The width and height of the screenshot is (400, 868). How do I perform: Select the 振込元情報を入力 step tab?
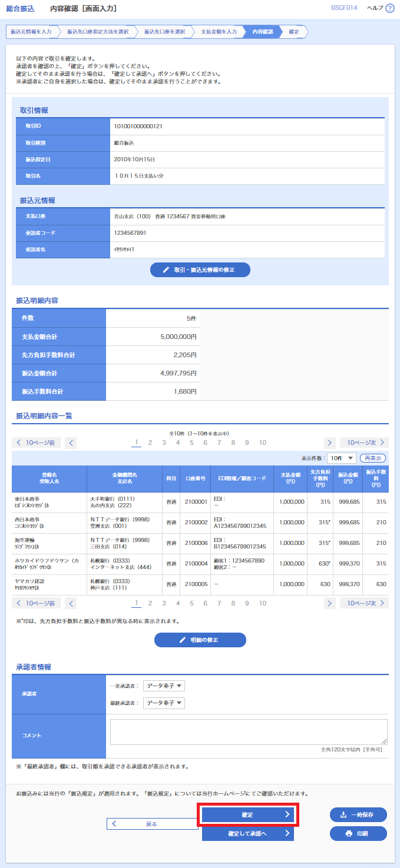pos(31,31)
